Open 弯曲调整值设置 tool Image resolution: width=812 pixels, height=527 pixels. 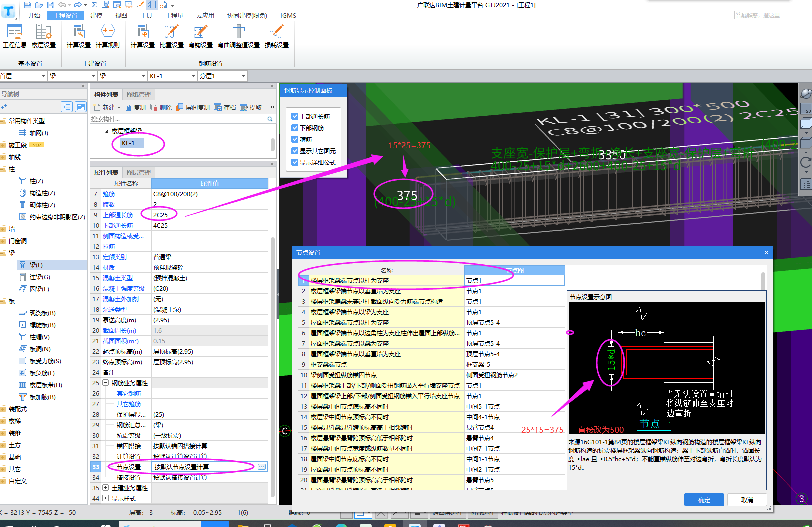239,36
